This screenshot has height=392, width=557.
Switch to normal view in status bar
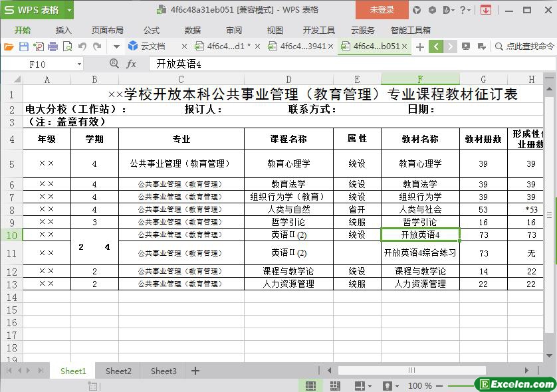[311, 385]
